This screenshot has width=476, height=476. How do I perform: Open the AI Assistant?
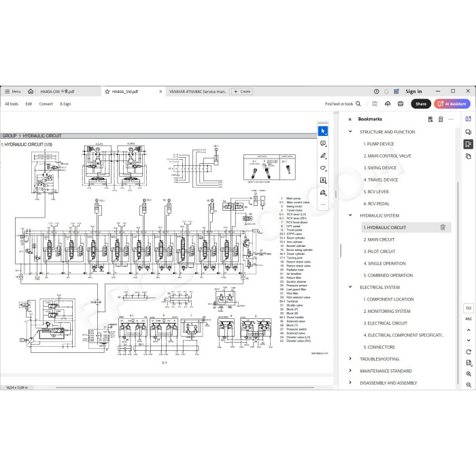(x=452, y=104)
